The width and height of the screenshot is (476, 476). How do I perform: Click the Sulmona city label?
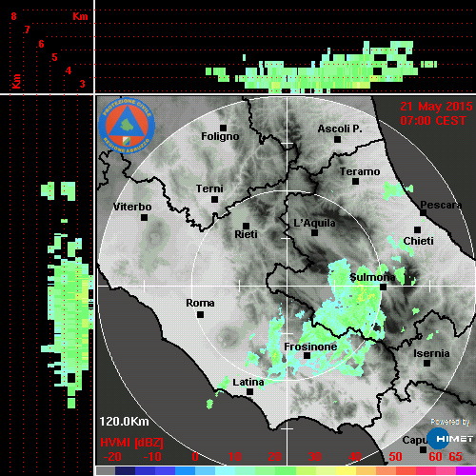coord(372,277)
